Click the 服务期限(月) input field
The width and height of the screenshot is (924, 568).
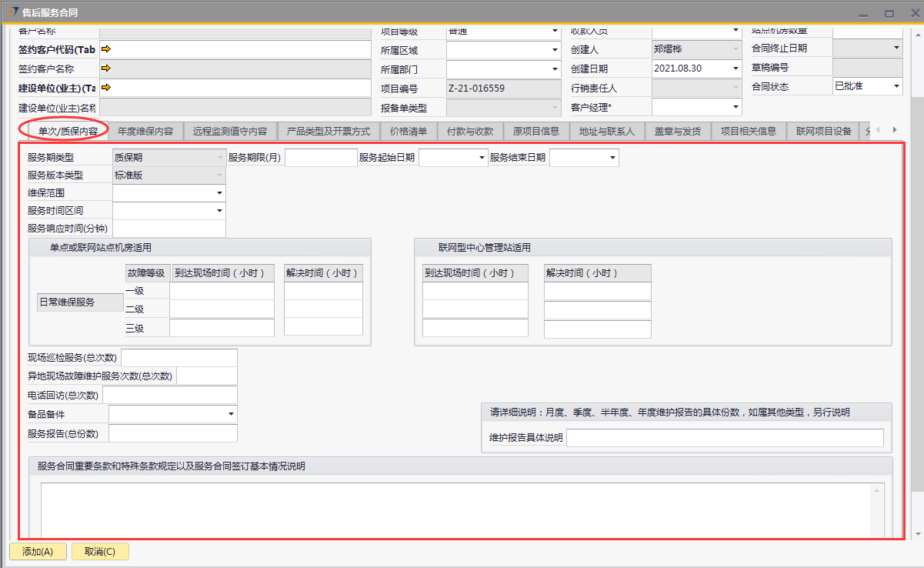coord(321,158)
